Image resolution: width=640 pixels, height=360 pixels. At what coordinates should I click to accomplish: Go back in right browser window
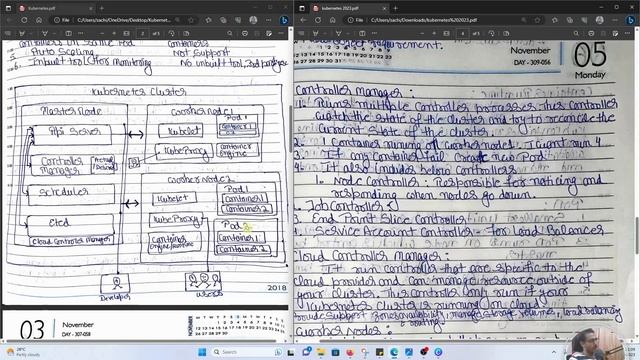pos(303,20)
